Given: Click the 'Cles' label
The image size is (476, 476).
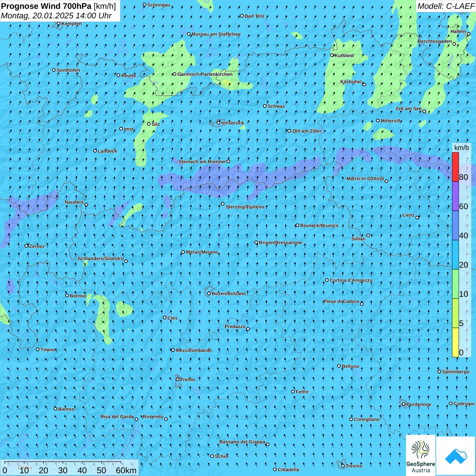Looking at the screenshot, I should click(x=173, y=318).
